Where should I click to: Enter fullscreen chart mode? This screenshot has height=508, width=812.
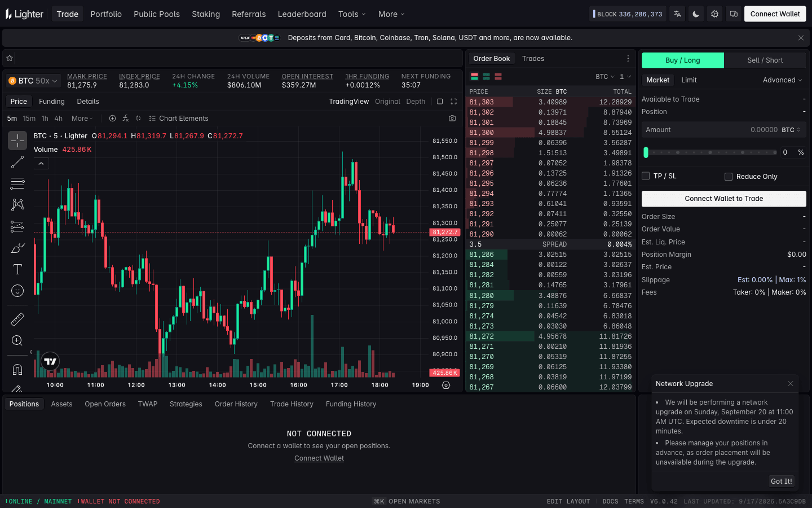pos(454,102)
